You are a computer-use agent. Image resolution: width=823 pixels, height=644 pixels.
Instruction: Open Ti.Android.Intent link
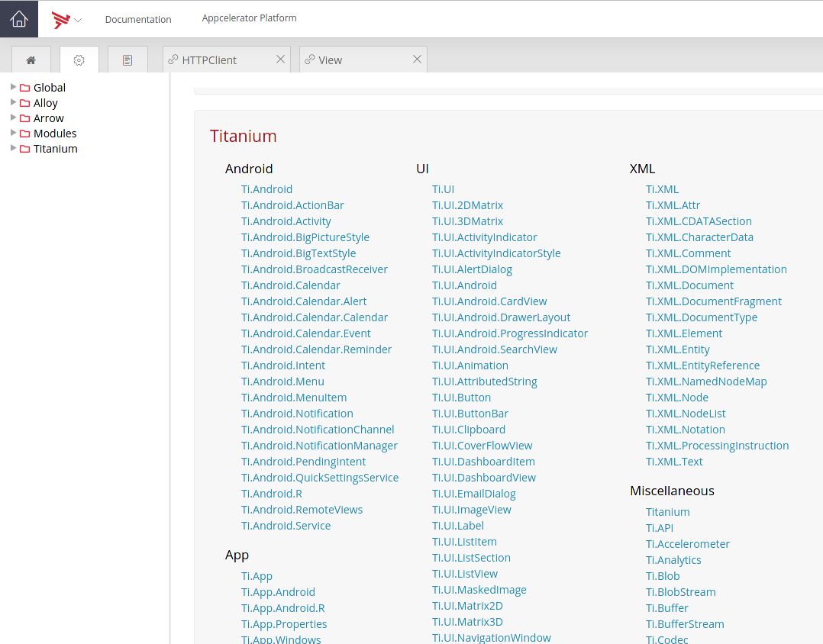283,365
